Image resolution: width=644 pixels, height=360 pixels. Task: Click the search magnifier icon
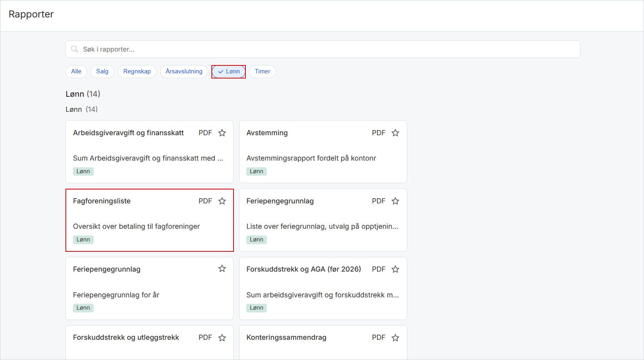coord(74,49)
